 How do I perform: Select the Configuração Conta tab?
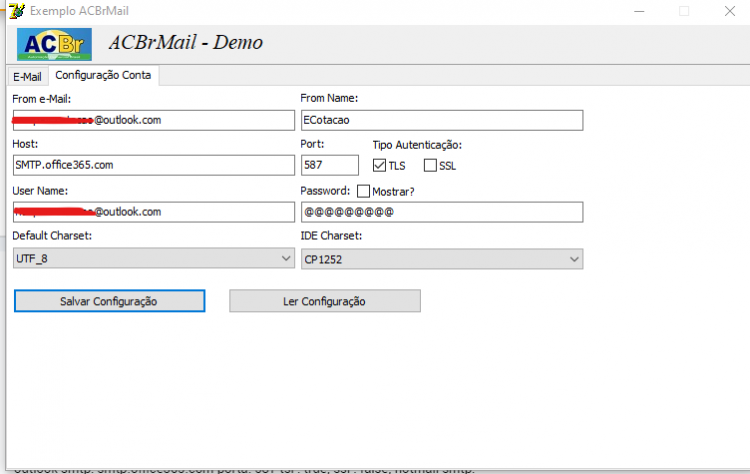coord(103,75)
